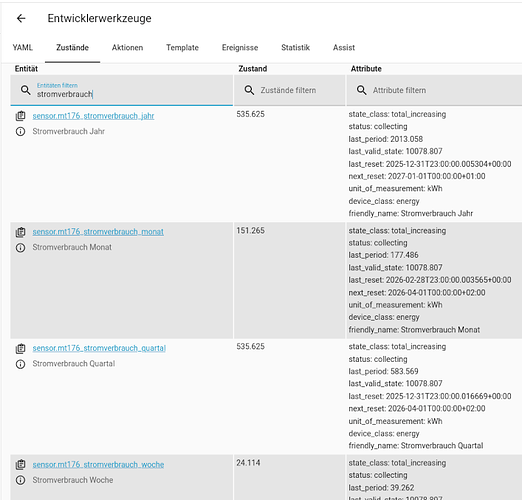Select sensor.mt176_stromverbrauch_monat entity link
Screen dimensions: 522x500
(x=98, y=232)
